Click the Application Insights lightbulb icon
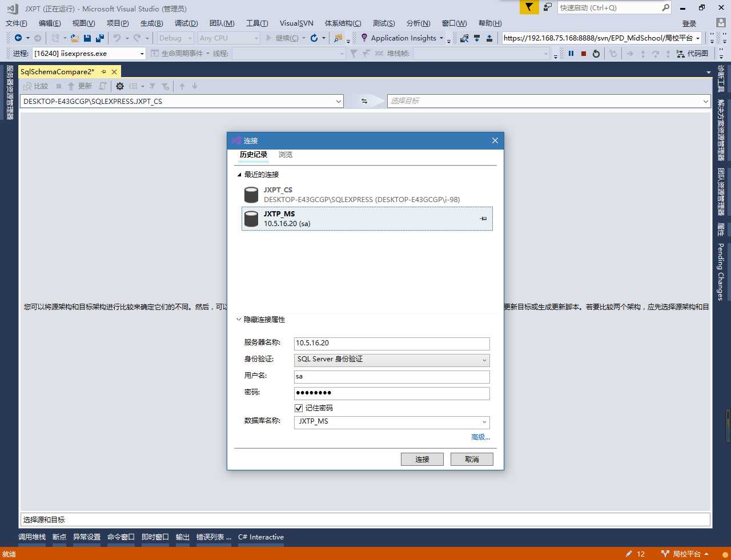This screenshot has width=731, height=560. [x=364, y=38]
